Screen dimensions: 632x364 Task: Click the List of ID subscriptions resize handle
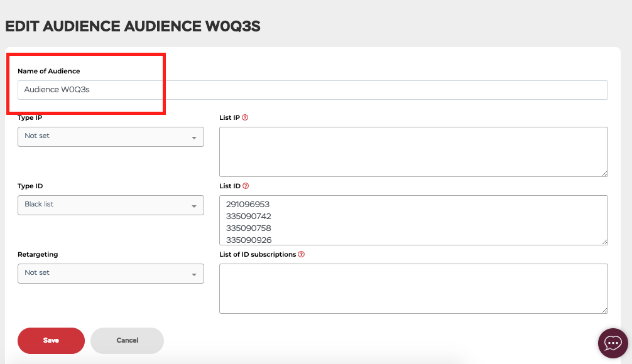(604, 311)
